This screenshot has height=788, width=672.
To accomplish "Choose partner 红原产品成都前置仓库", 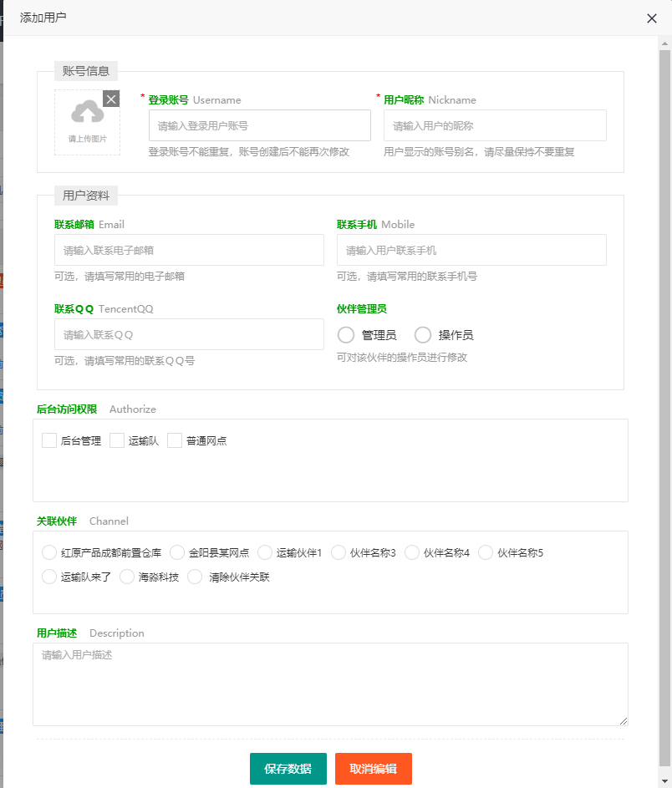I will pos(49,553).
